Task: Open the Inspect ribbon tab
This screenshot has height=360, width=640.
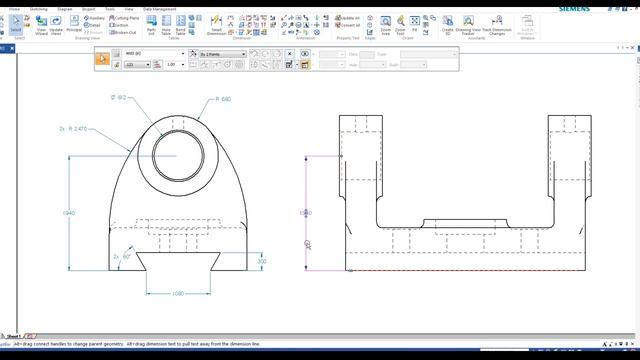Action: pos(89,9)
